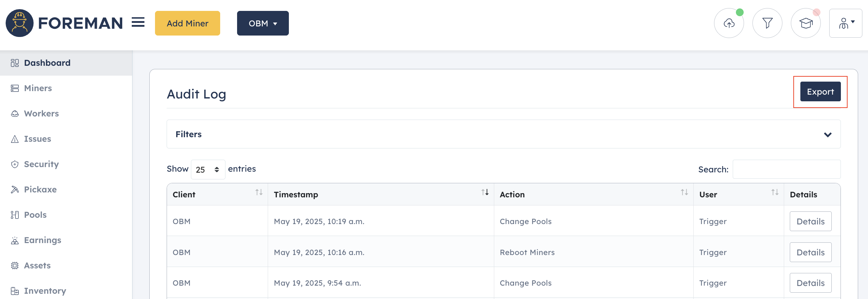This screenshot has width=868, height=299.
Task: Select timestamp May 19, 2025, 10:19 a.m.
Action: coord(319,221)
